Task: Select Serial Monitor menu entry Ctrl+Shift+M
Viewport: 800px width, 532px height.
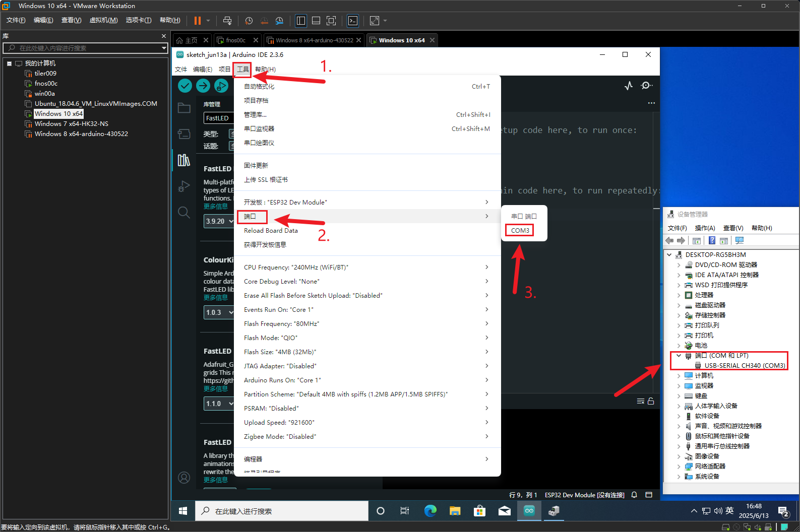Action: click(x=367, y=129)
